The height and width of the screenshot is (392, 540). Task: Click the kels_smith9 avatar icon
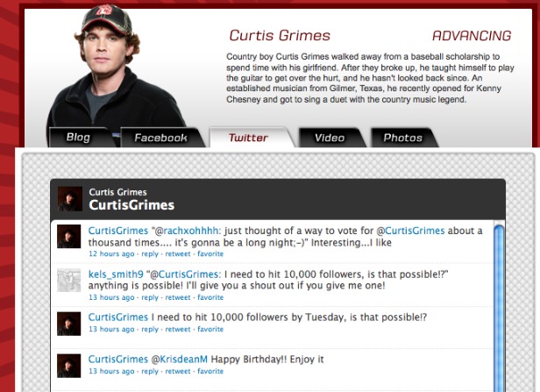click(69, 279)
